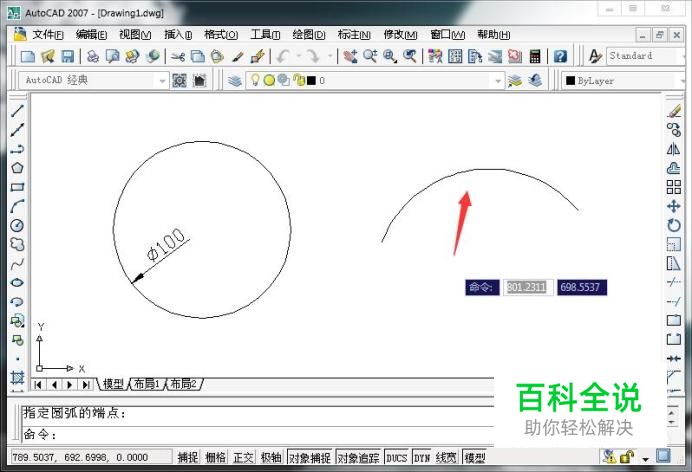The image size is (692, 472).
Task: Click the Scale tool
Action: 673,244
